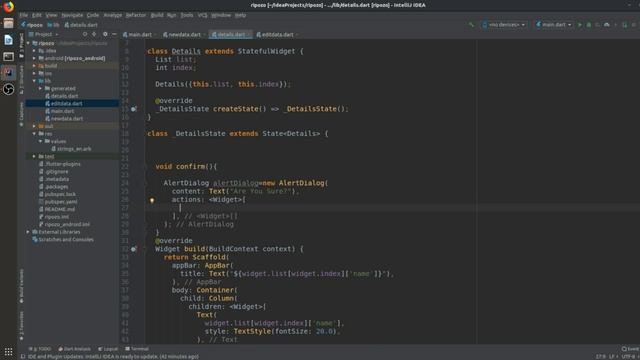Image resolution: width=640 pixels, height=360 pixels.
Task: Expand the android folder
Action: pyautogui.click(x=34, y=58)
